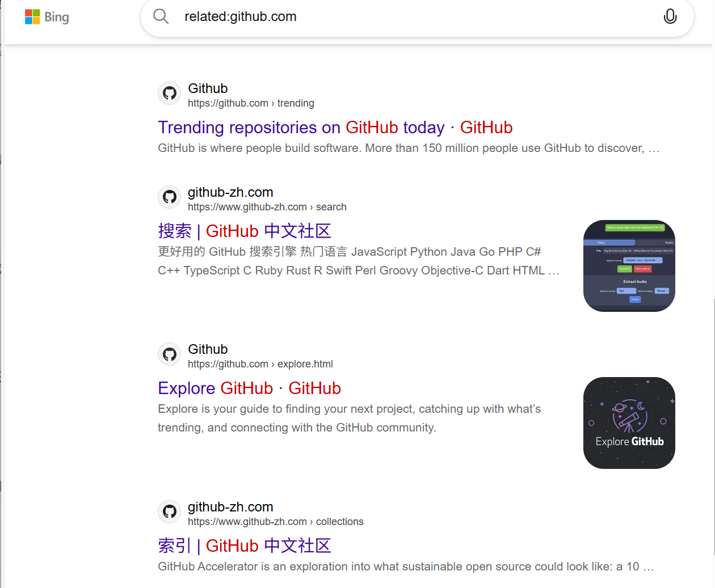Click the Bing logo
This screenshot has height=588, width=715.
click(47, 17)
